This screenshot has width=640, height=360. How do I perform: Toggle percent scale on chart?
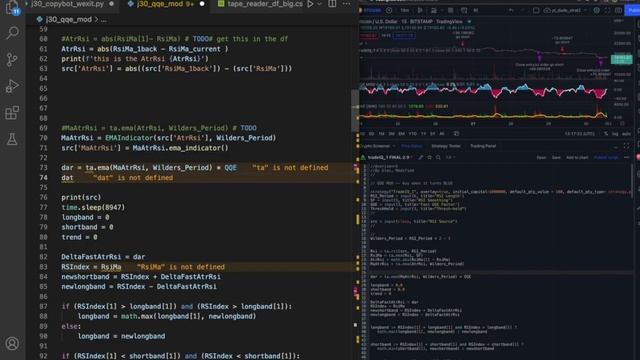(606, 134)
